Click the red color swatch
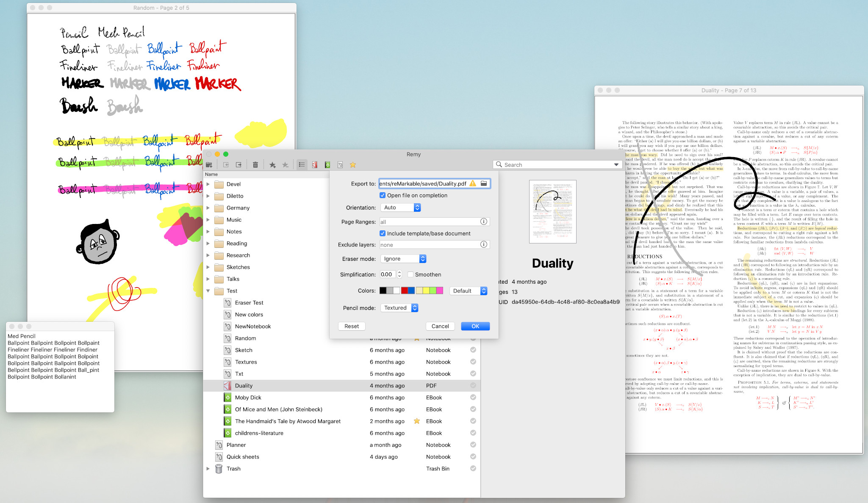Screen dimensions: 868x503 405,290
